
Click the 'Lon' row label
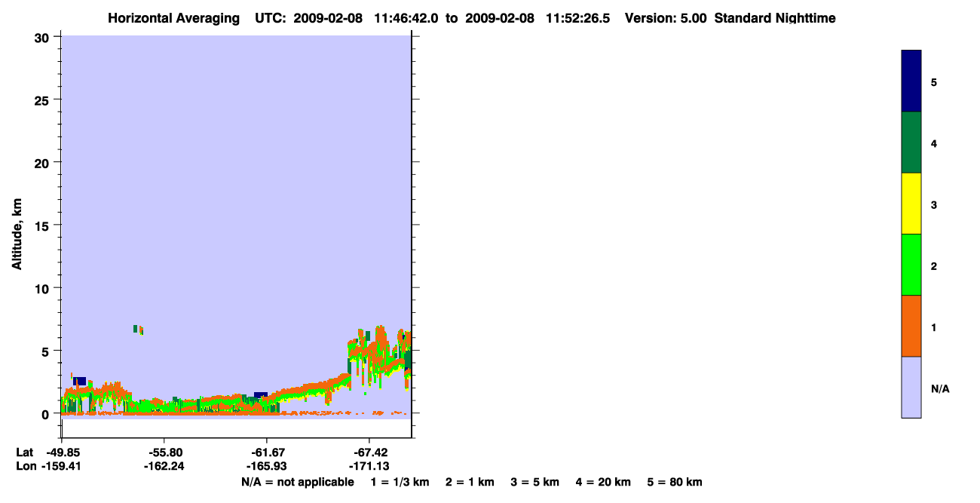[25, 466]
